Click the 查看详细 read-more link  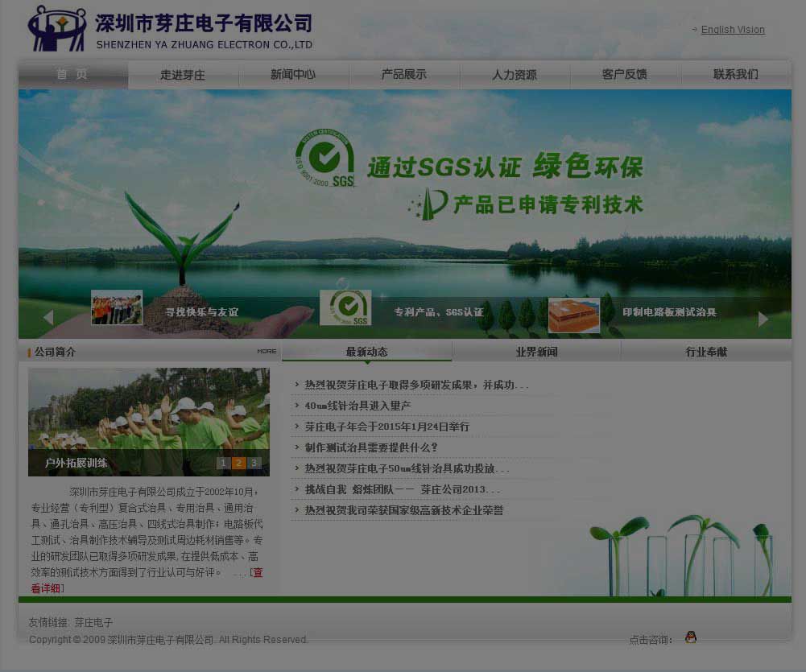(x=147, y=580)
